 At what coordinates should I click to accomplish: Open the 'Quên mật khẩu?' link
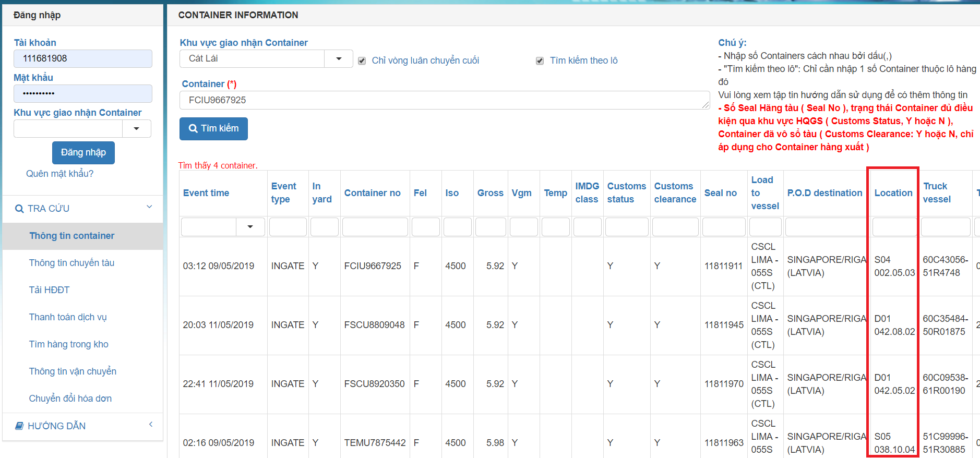60,174
